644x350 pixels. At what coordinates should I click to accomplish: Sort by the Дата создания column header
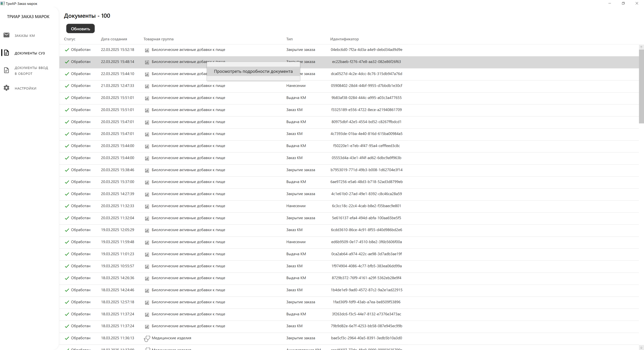click(x=114, y=39)
